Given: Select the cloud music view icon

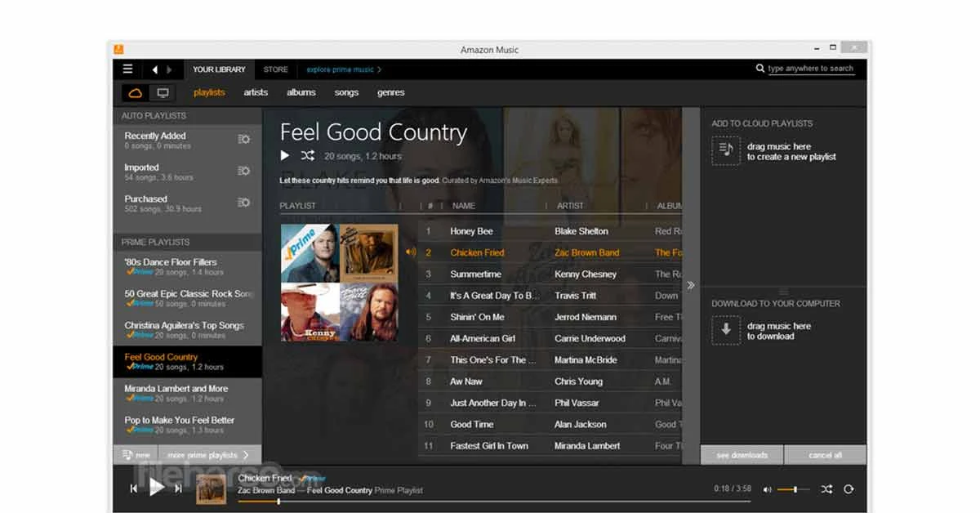Looking at the screenshot, I should coord(135,92).
